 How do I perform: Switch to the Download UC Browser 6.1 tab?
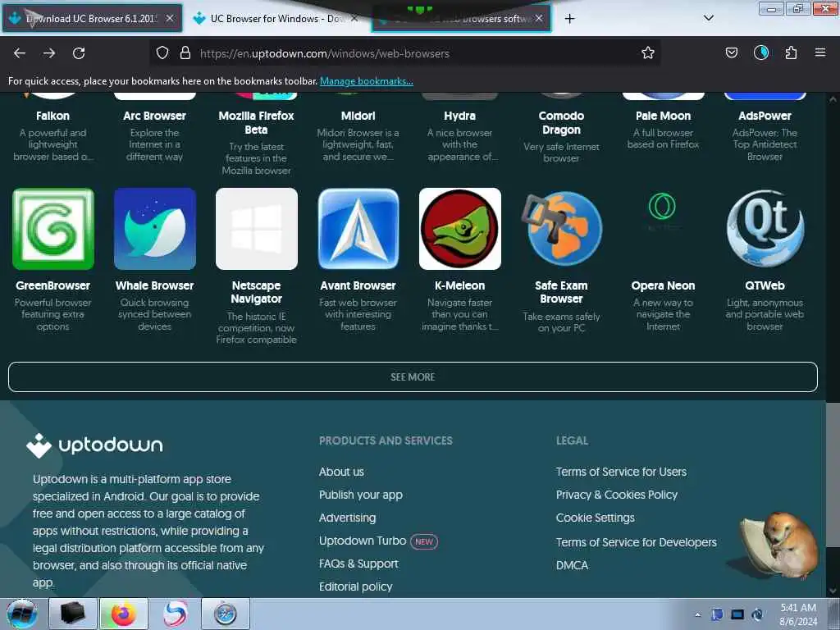92,18
